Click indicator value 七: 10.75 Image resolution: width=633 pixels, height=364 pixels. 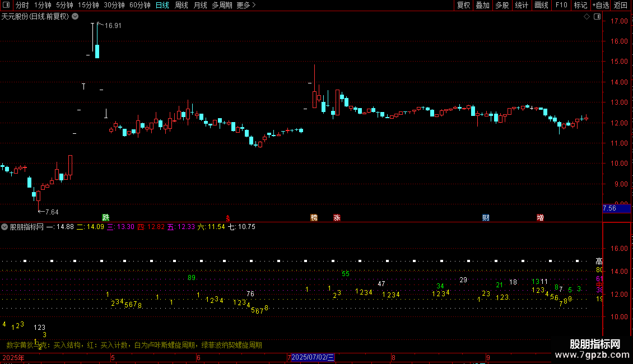[242, 227]
